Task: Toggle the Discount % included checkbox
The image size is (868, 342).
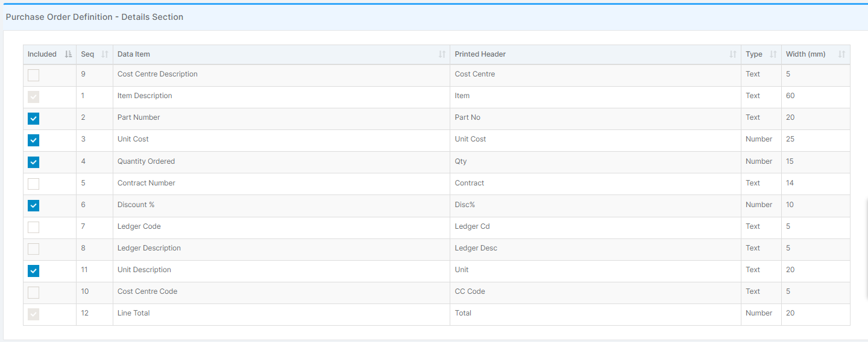Action: tap(34, 205)
